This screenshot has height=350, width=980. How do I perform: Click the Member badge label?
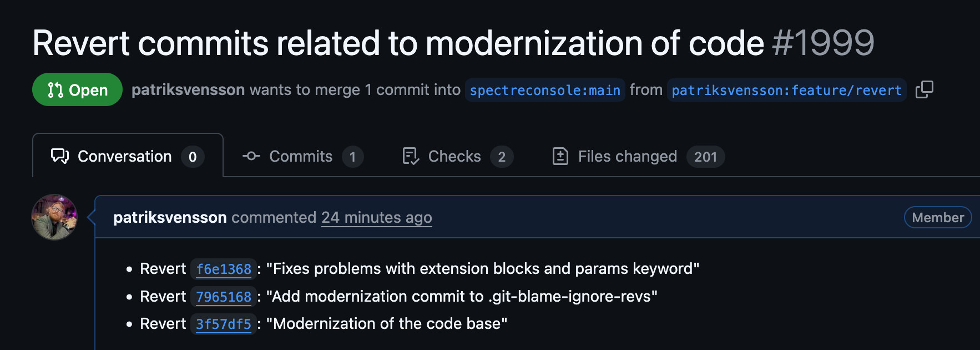(938, 217)
